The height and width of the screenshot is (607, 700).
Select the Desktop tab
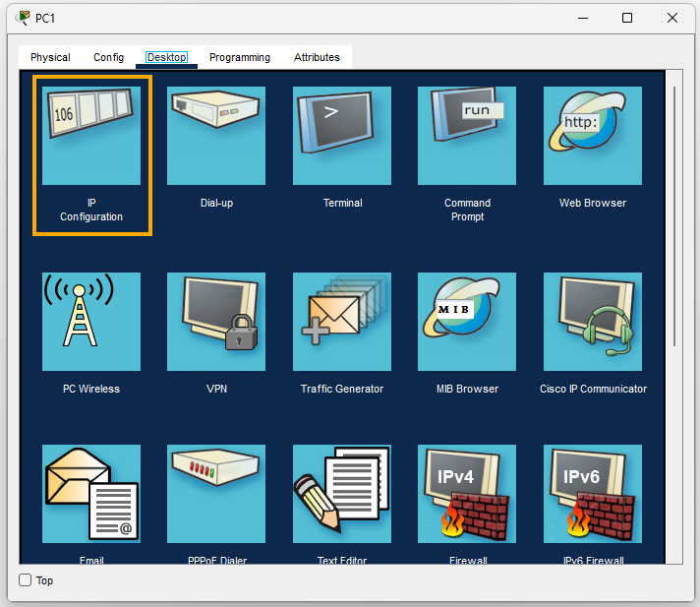(x=166, y=57)
